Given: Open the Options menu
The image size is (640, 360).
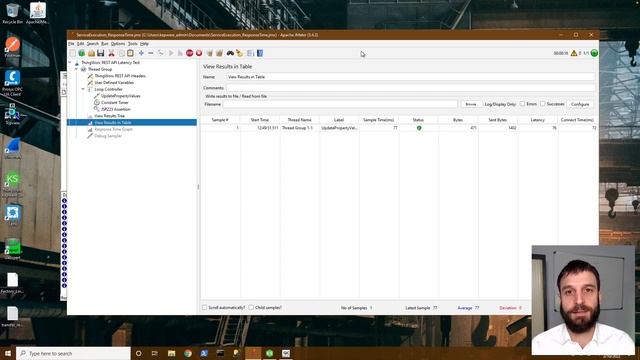Looking at the screenshot, I should coord(118,44).
